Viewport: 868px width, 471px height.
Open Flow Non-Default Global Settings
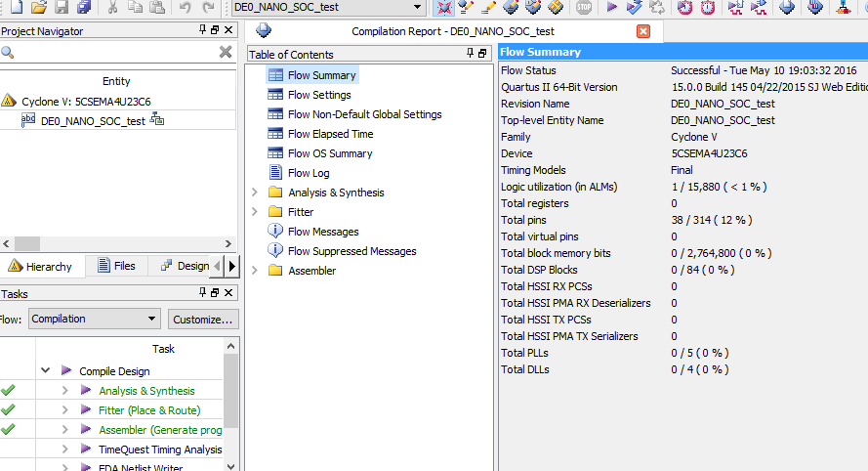coord(365,114)
